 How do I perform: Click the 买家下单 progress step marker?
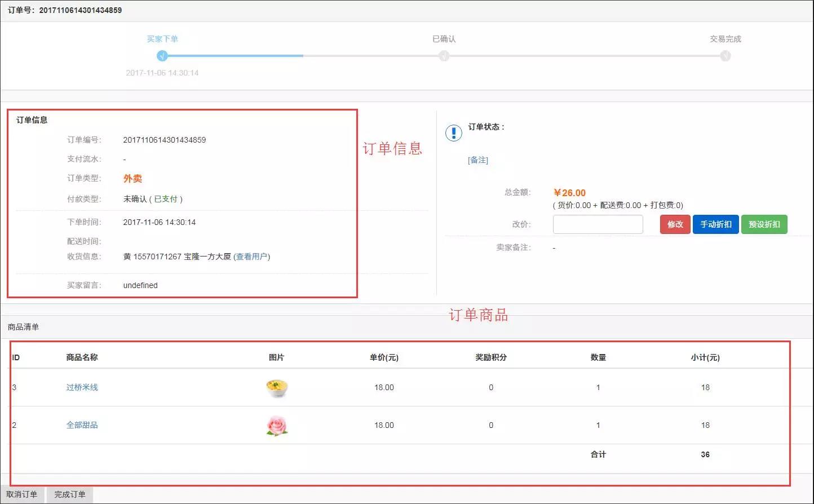(162, 56)
